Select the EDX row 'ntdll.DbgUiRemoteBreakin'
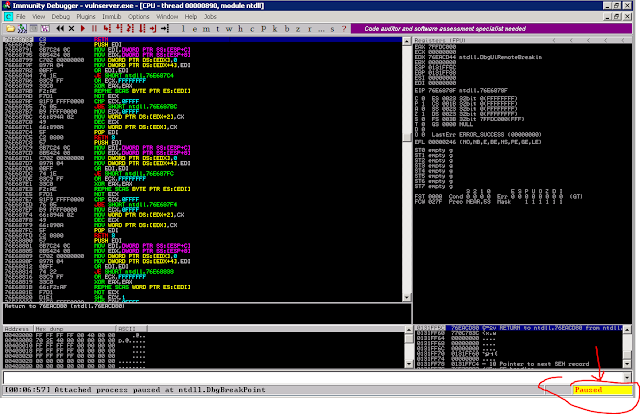This screenshot has width=640, height=414. pos(478,57)
